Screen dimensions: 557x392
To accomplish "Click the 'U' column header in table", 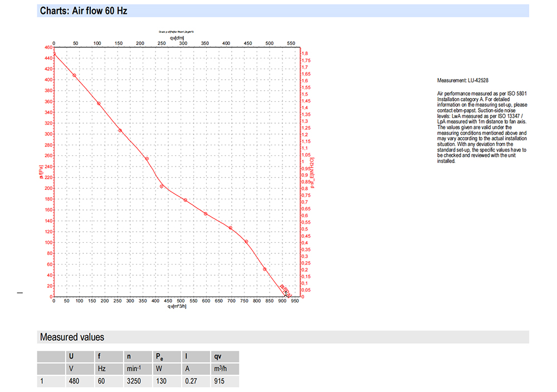I will click(80, 356).
